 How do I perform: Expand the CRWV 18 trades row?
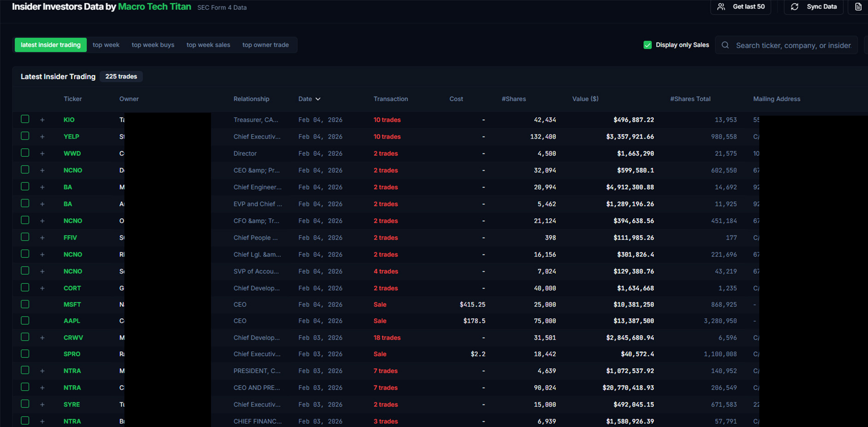(42, 338)
